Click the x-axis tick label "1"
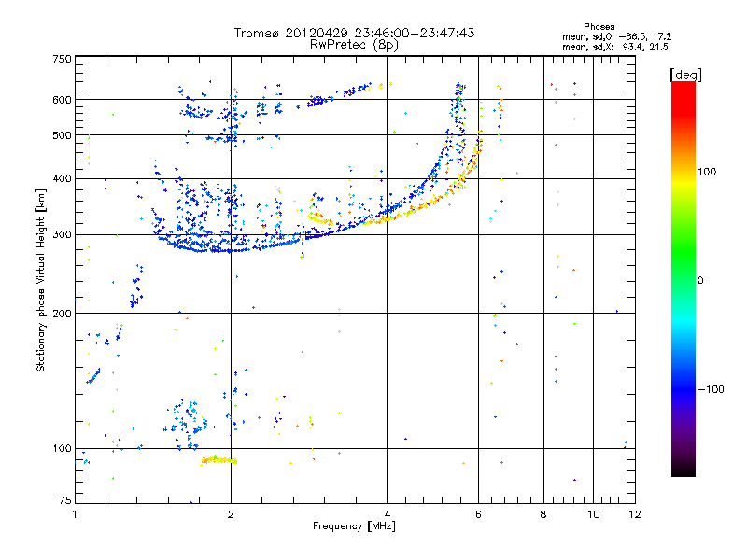 tap(75, 514)
